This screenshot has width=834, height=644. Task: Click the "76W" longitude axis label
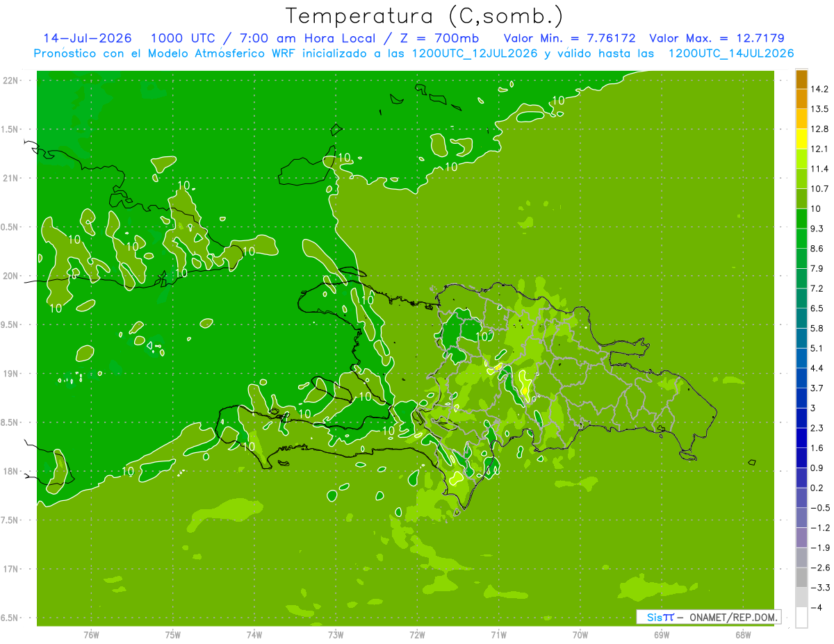coord(91,634)
